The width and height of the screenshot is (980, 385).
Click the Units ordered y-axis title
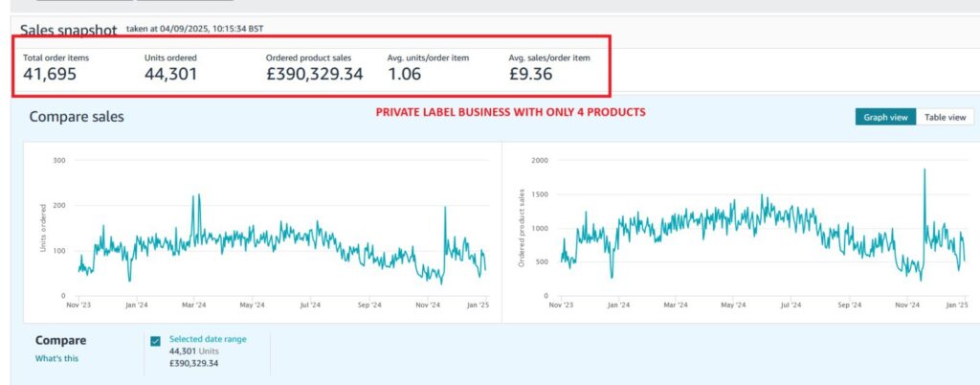point(43,235)
